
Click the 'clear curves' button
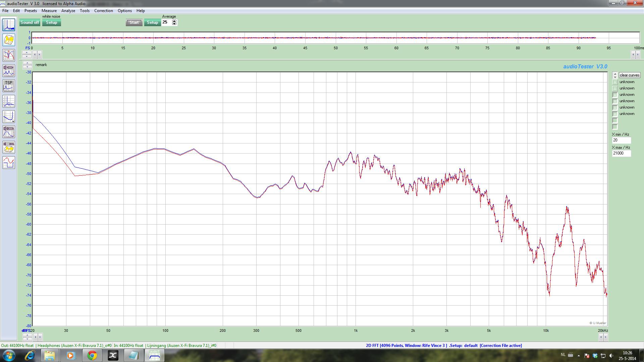[x=629, y=75]
